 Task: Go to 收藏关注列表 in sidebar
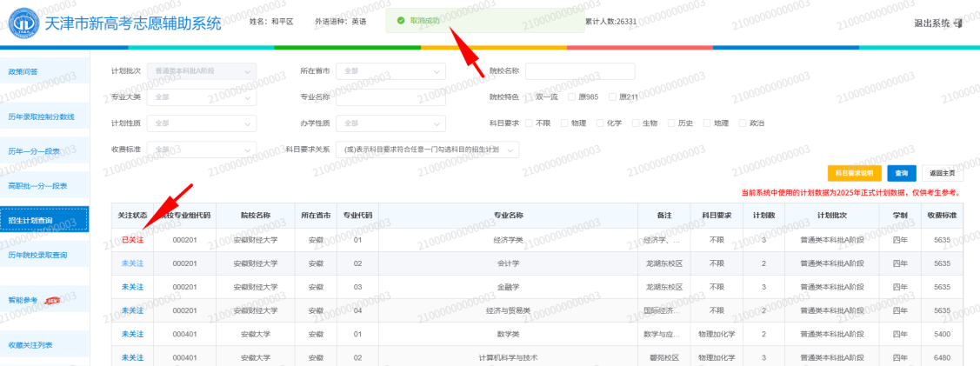pos(44,345)
